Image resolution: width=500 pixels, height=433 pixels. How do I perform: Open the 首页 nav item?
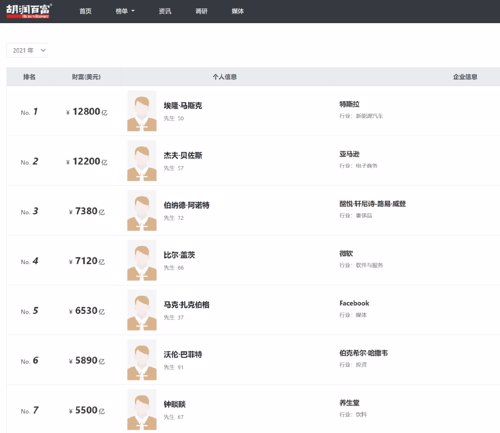pos(85,11)
